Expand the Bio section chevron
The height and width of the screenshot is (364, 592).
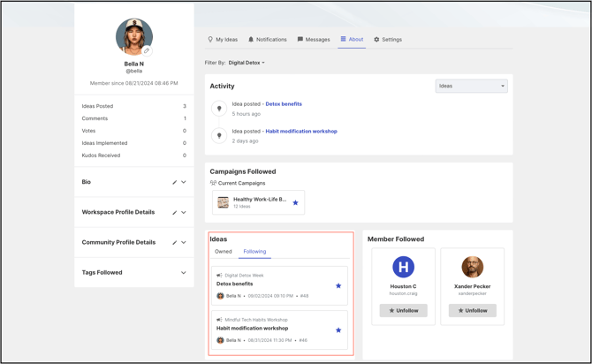coord(184,182)
